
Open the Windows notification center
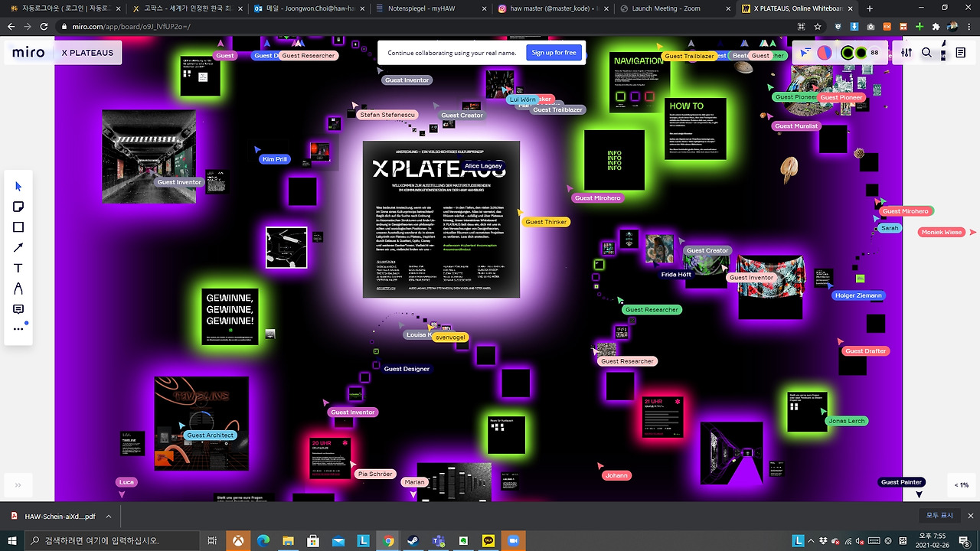click(965, 540)
